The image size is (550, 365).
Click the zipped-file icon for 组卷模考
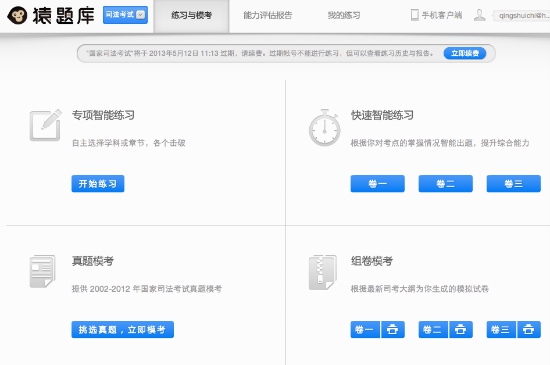click(323, 272)
